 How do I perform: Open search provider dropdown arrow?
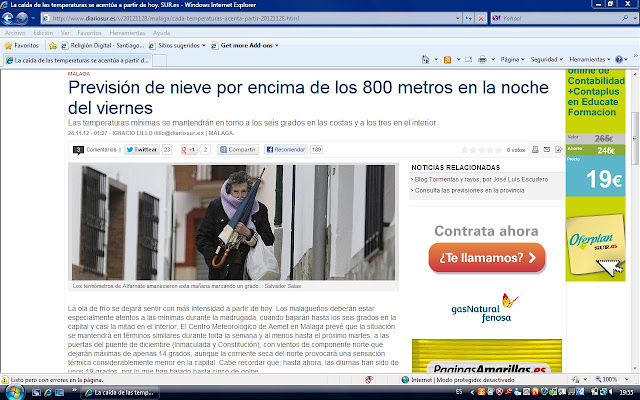[x=635, y=18]
